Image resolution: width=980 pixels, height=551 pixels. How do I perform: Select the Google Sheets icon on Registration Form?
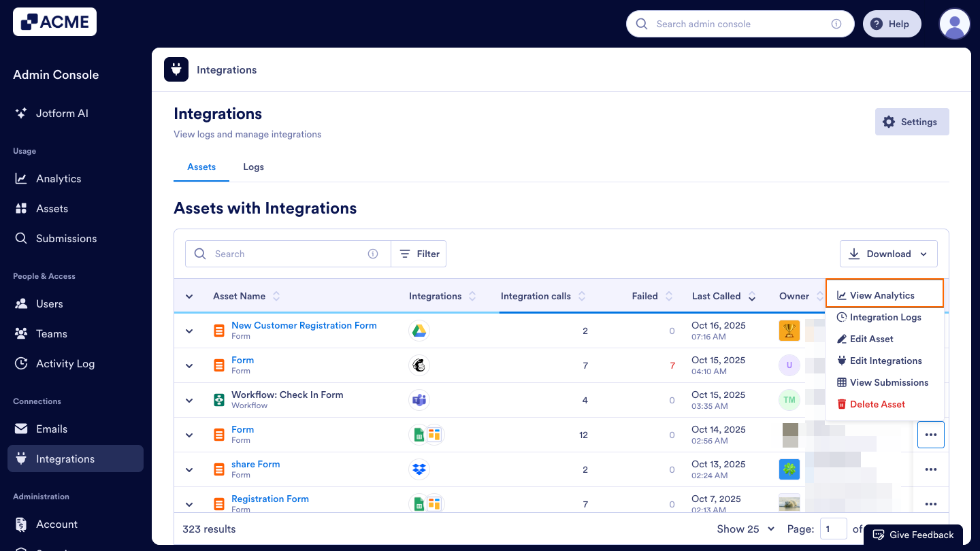[419, 503]
